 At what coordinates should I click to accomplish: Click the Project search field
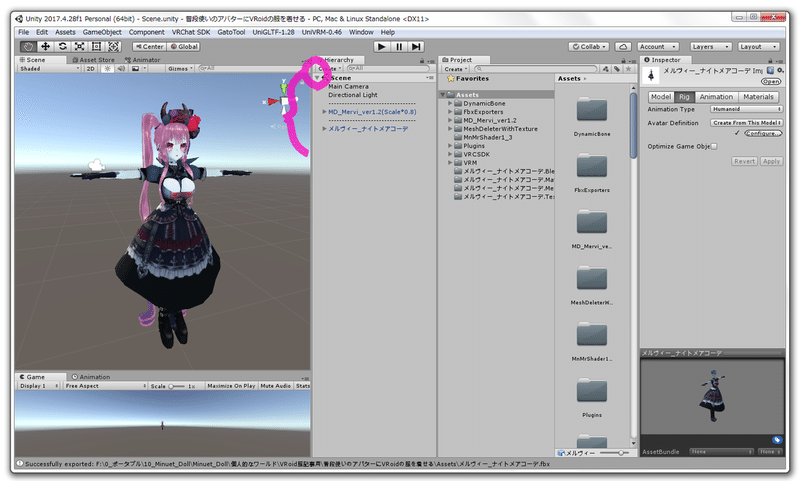[535, 69]
